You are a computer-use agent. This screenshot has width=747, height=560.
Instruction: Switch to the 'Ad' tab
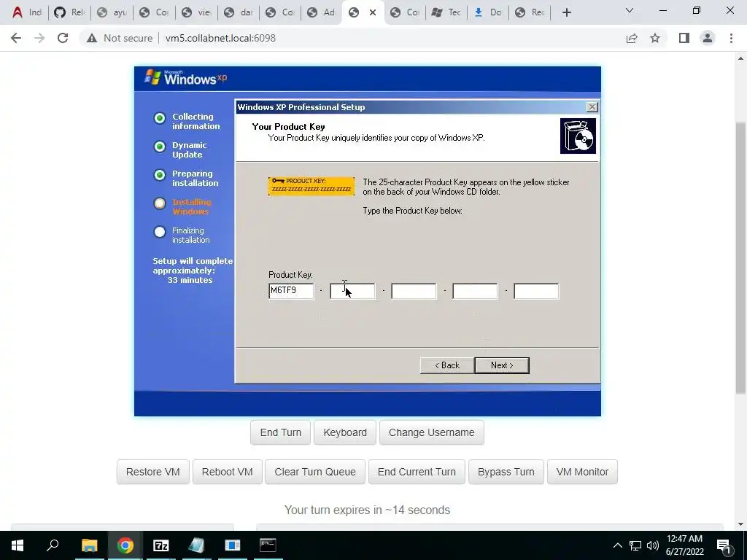pyautogui.click(x=322, y=12)
